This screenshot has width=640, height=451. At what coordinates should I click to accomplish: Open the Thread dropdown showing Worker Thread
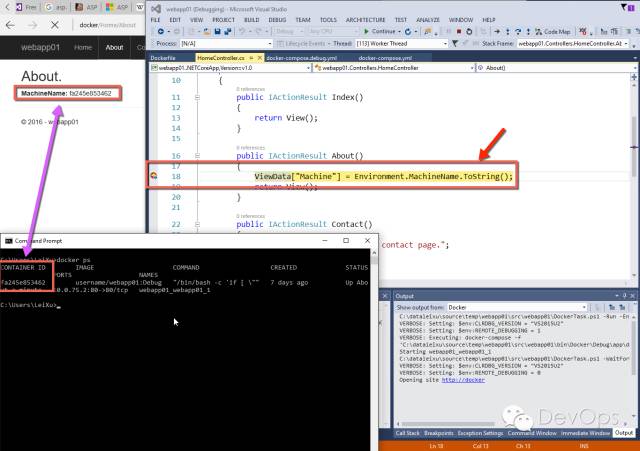[402, 43]
